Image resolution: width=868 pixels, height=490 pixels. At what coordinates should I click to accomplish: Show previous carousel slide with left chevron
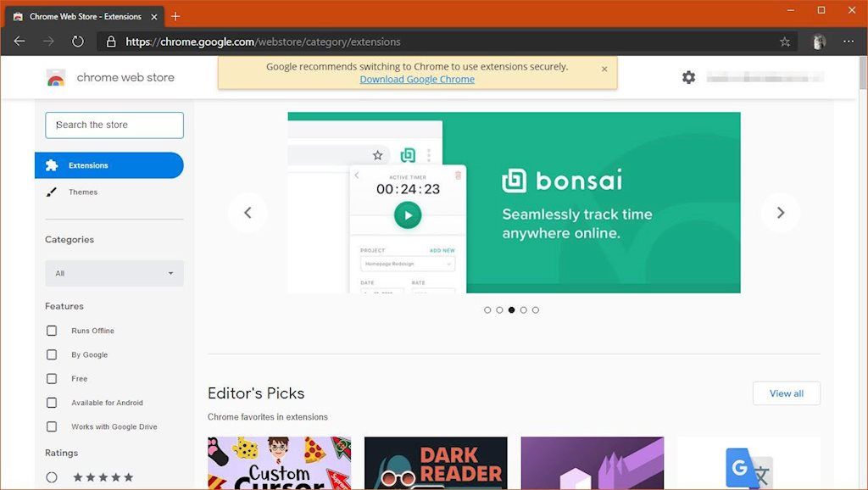(x=248, y=213)
